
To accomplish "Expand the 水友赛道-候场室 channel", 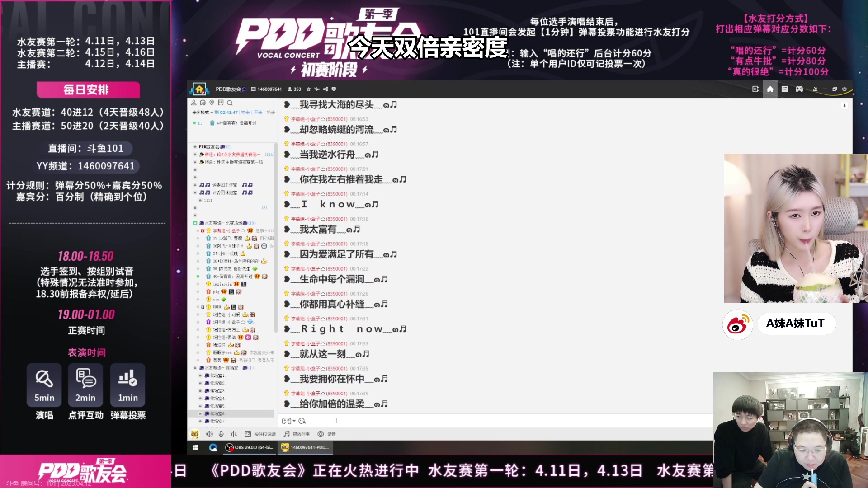I will [x=195, y=368].
